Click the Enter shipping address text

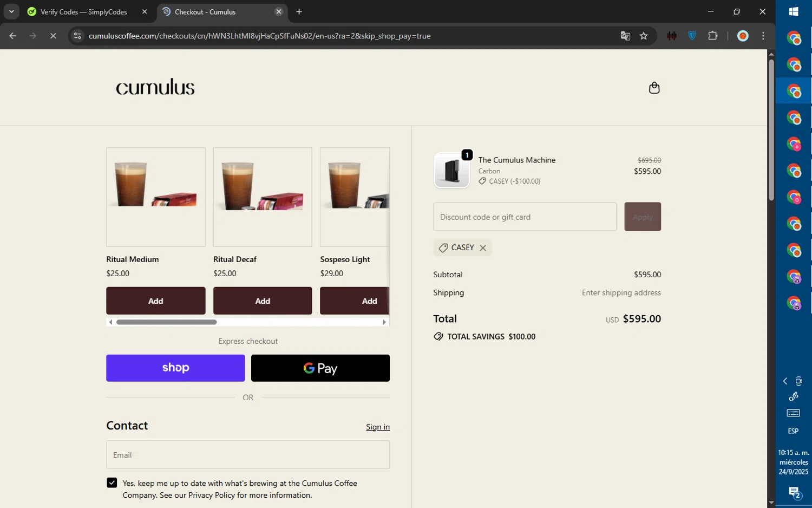coord(621,292)
